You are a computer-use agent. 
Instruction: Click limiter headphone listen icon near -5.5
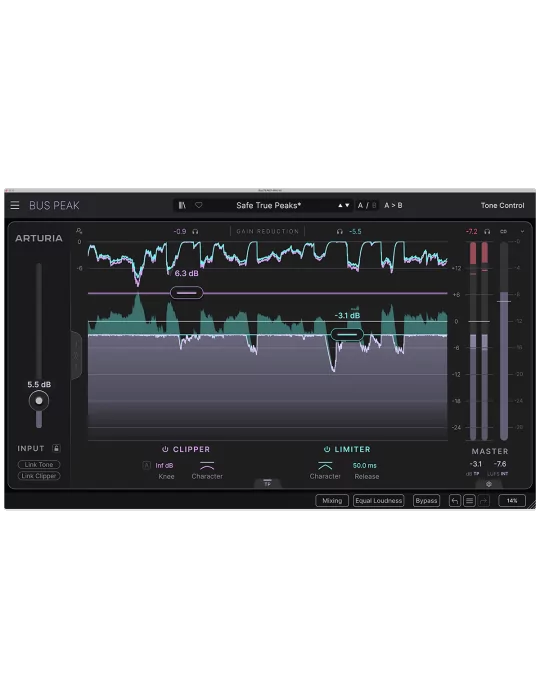340,232
